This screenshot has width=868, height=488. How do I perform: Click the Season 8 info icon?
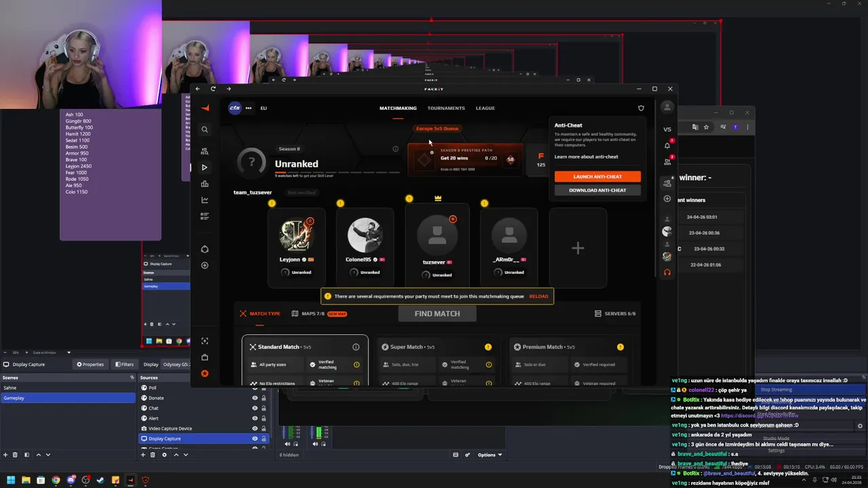[x=395, y=149]
